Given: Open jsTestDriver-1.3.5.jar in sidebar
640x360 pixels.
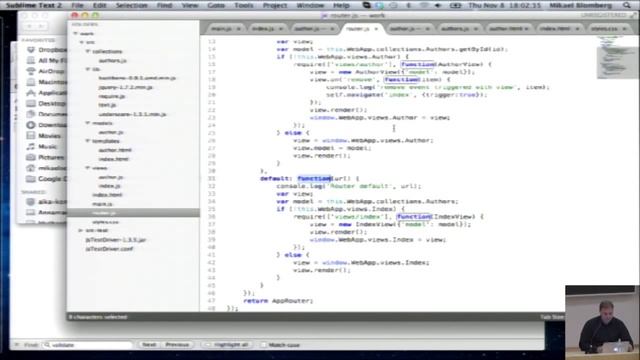Looking at the screenshot, I should 116,240.
